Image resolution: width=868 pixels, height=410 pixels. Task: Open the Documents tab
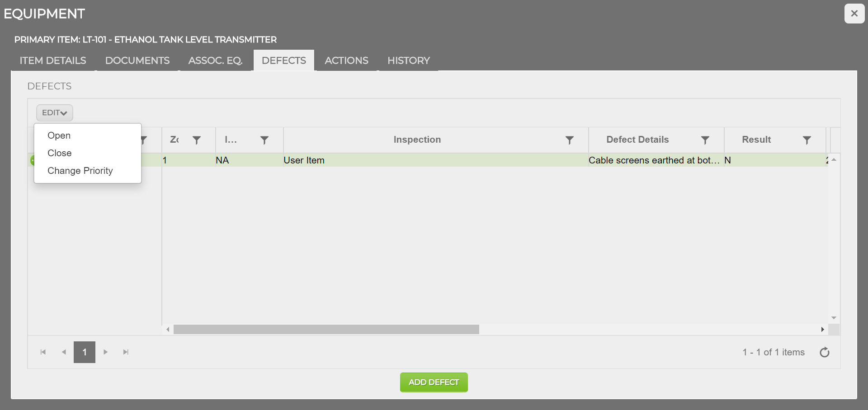point(137,61)
